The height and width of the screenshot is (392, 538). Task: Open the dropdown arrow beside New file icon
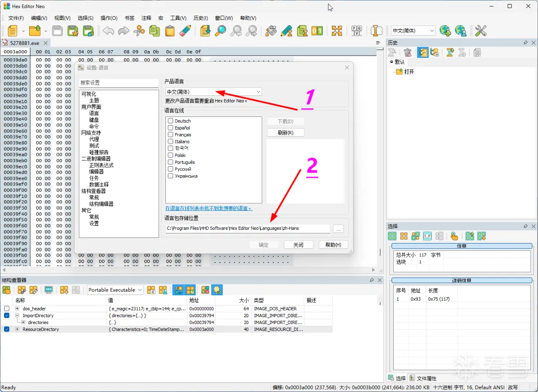(x=23, y=31)
